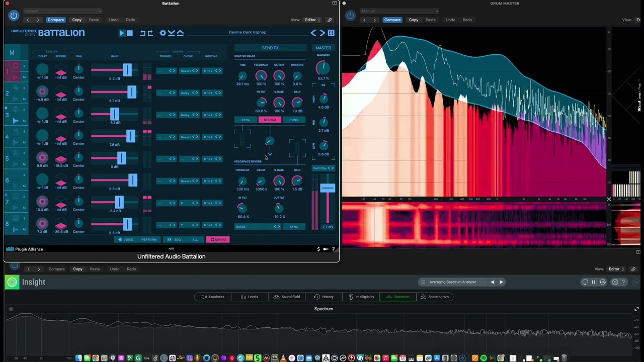Open Battalion settings gear icon
Screen dimensions: 644x362
point(163,33)
